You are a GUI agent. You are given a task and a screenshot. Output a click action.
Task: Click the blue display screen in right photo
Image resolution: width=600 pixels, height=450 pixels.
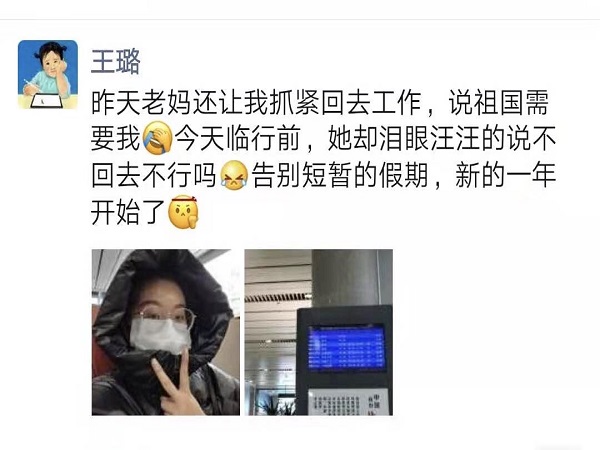point(346,347)
